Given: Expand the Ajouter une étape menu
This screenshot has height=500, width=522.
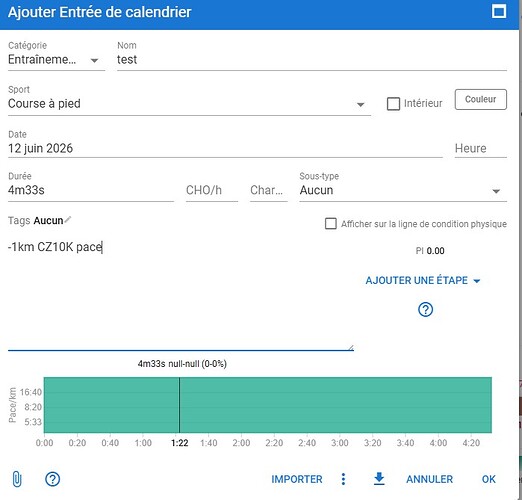Looking at the screenshot, I should pyautogui.click(x=423, y=280).
